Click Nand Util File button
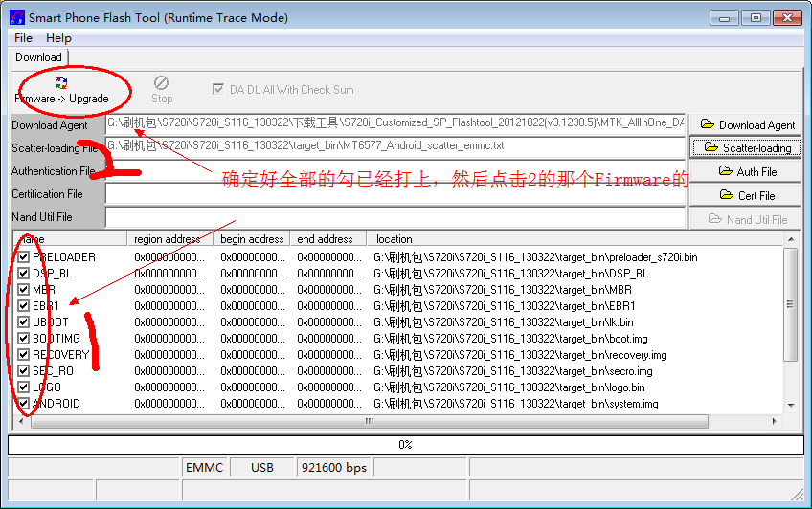Image resolution: width=812 pixels, height=509 pixels. click(745, 219)
